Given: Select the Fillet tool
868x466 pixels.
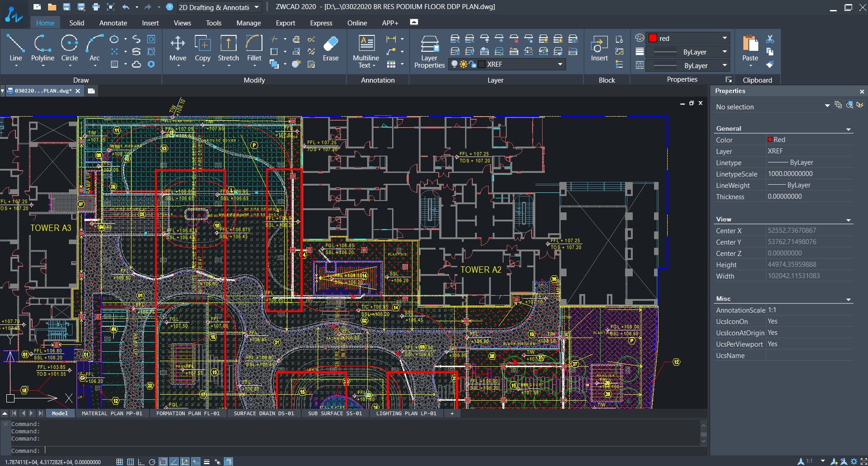Looking at the screenshot, I should pyautogui.click(x=254, y=48).
